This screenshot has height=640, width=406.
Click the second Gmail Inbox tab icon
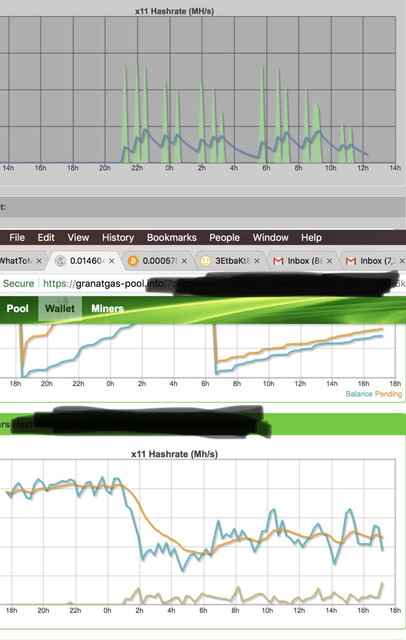tap(351, 261)
